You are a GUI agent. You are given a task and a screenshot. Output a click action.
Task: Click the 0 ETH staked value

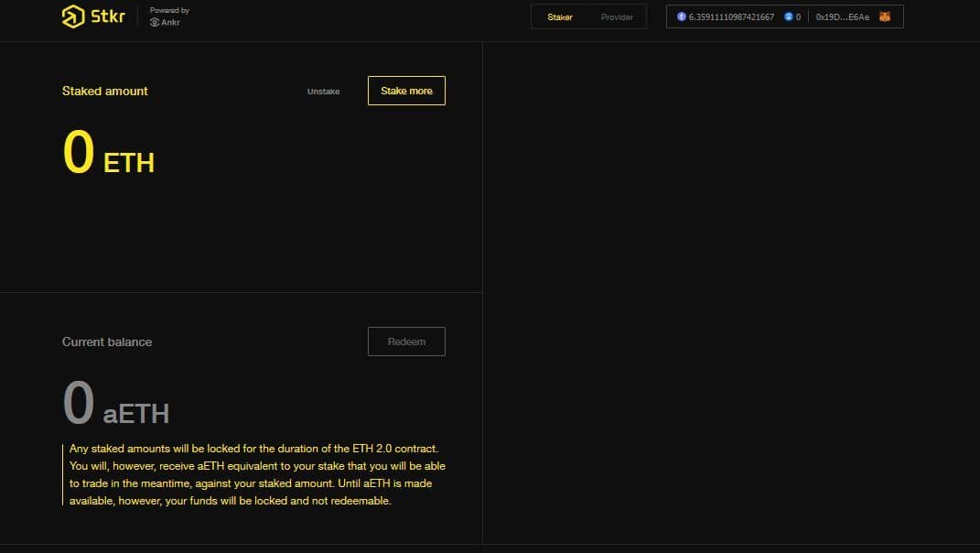click(108, 154)
